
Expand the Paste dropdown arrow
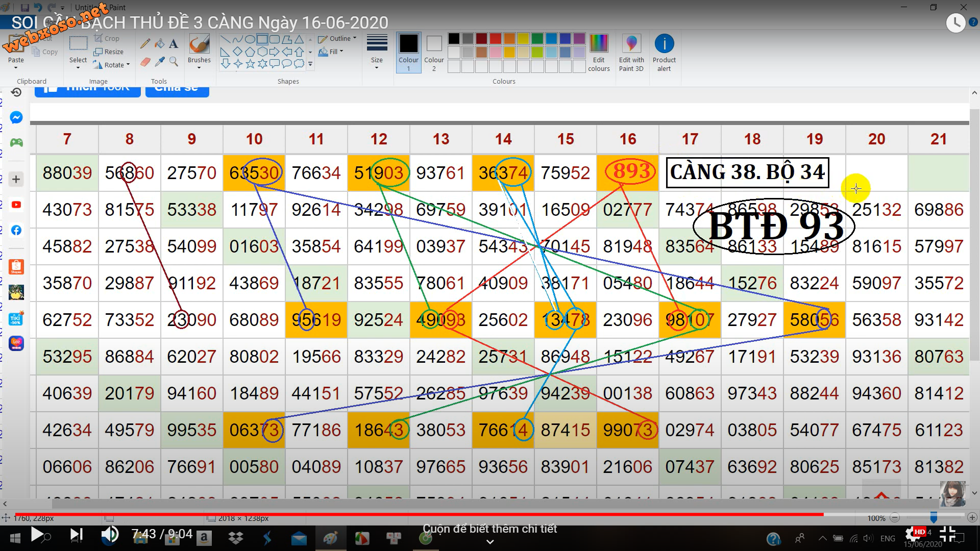[16, 68]
